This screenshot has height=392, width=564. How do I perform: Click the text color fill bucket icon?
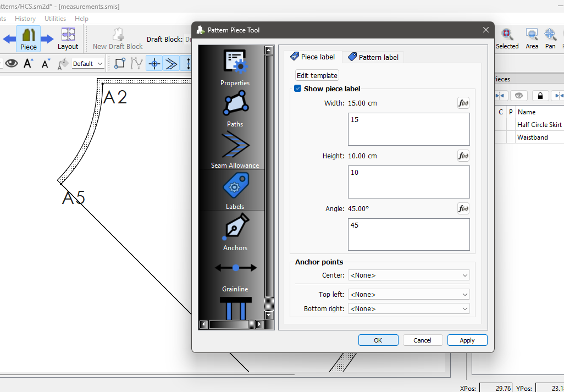(x=63, y=64)
